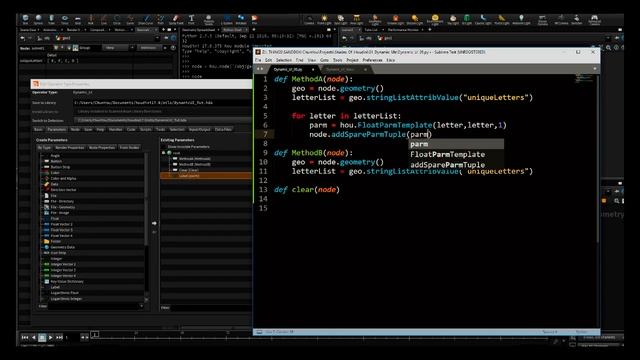Select the Font shelf tool

click(x=191, y=20)
